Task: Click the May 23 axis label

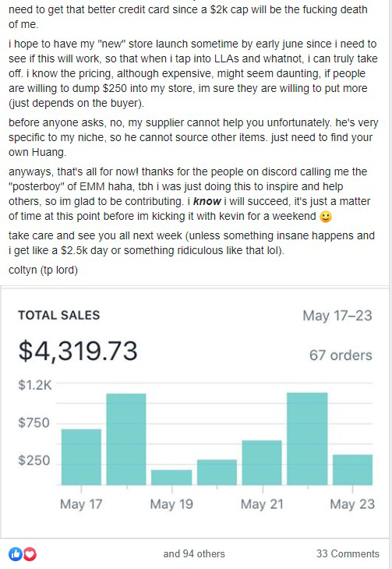Action: 352,504
